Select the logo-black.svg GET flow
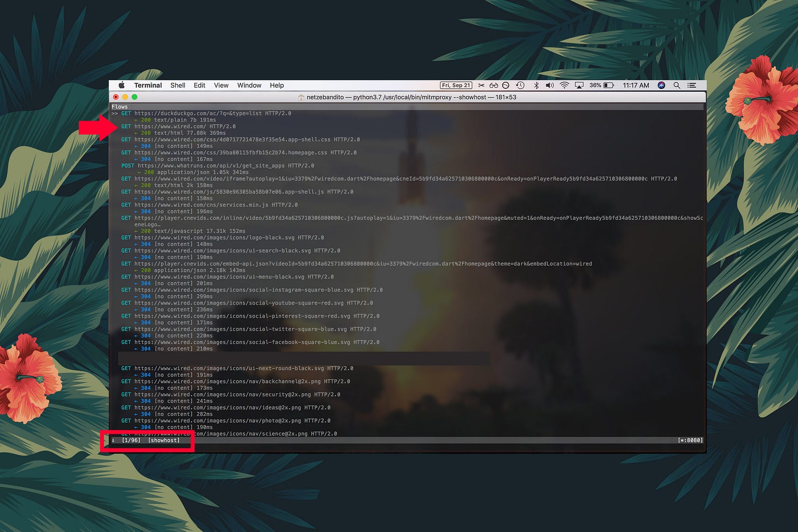798x532 pixels. pos(222,237)
